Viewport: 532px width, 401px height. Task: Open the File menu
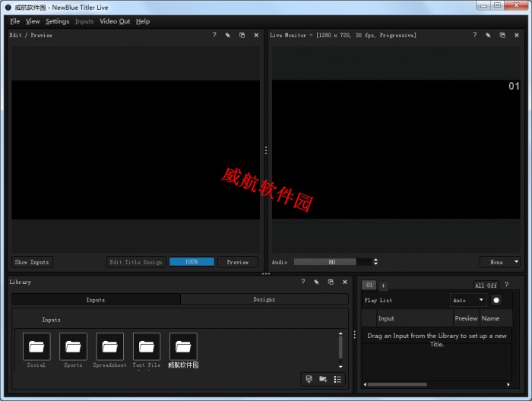[15, 21]
